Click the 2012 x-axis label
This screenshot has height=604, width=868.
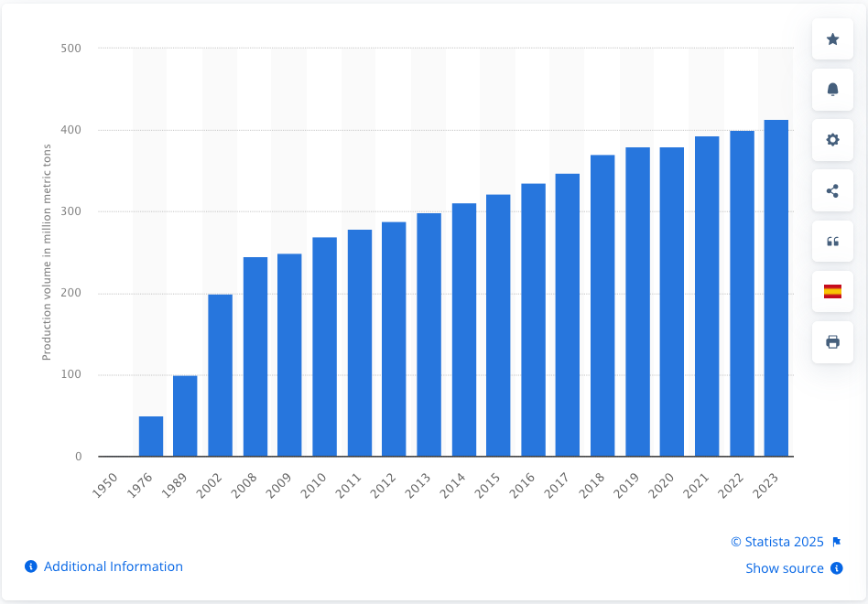tap(383, 485)
